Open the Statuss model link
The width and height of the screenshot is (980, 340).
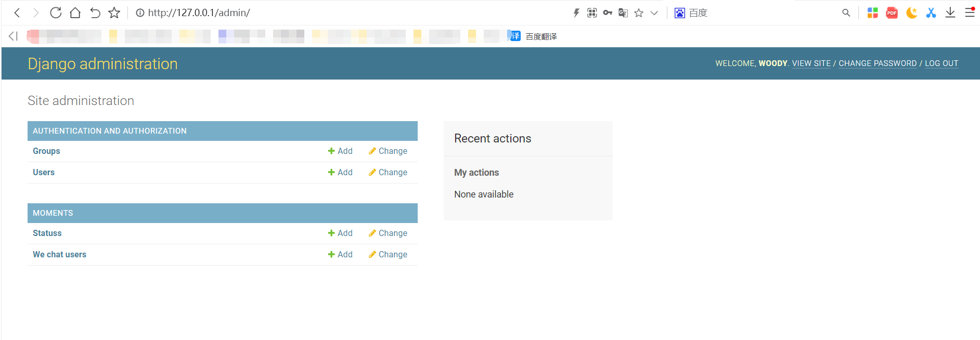47,233
